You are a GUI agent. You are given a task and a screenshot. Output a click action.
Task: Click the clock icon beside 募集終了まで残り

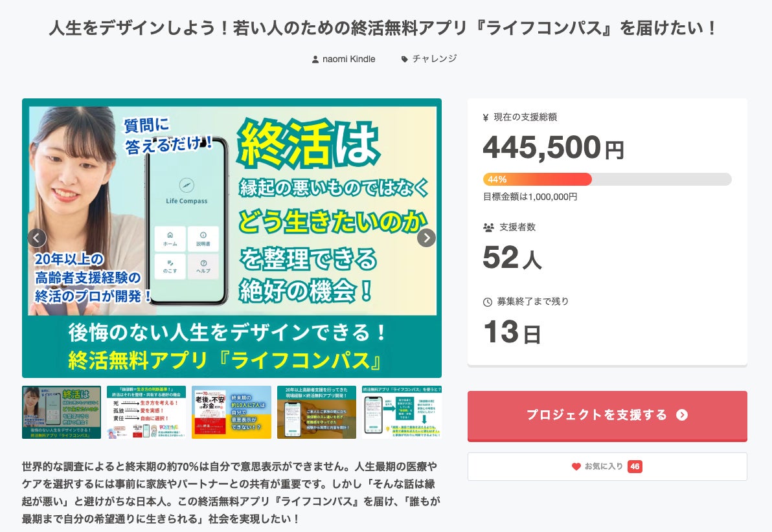[488, 302]
